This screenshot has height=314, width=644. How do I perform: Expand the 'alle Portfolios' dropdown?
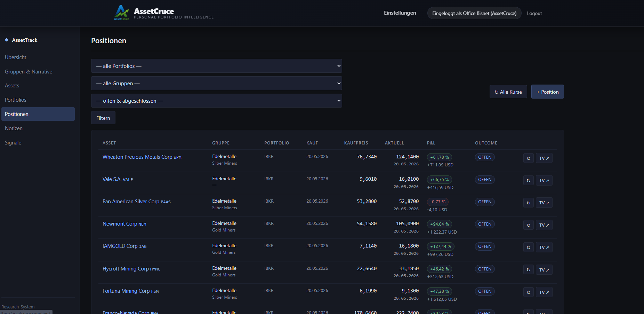coord(216,66)
